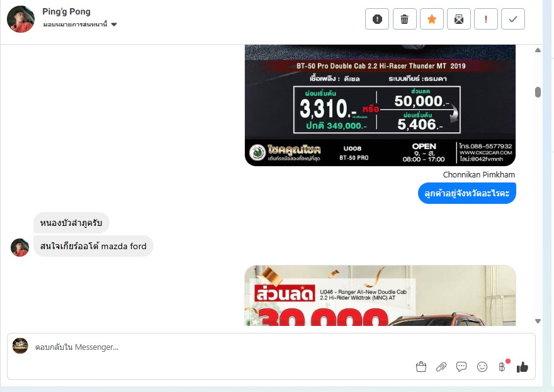Image resolution: width=554 pixels, height=392 pixels.
Task: Mark the conversation as spam
Action: (377, 19)
